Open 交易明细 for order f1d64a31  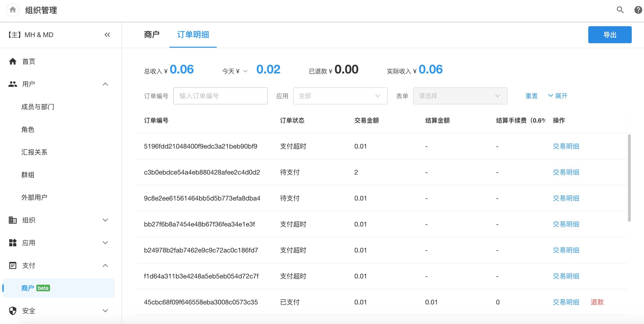(x=566, y=276)
